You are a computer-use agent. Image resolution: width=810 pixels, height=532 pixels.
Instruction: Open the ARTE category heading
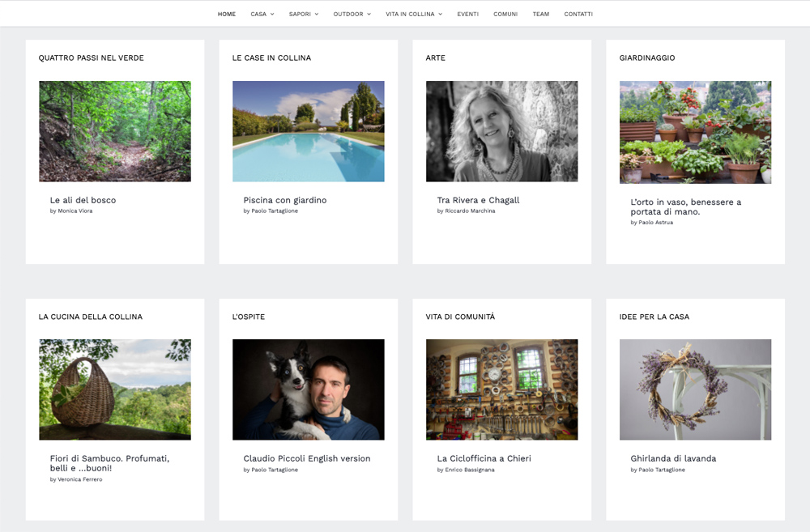coord(435,57)
